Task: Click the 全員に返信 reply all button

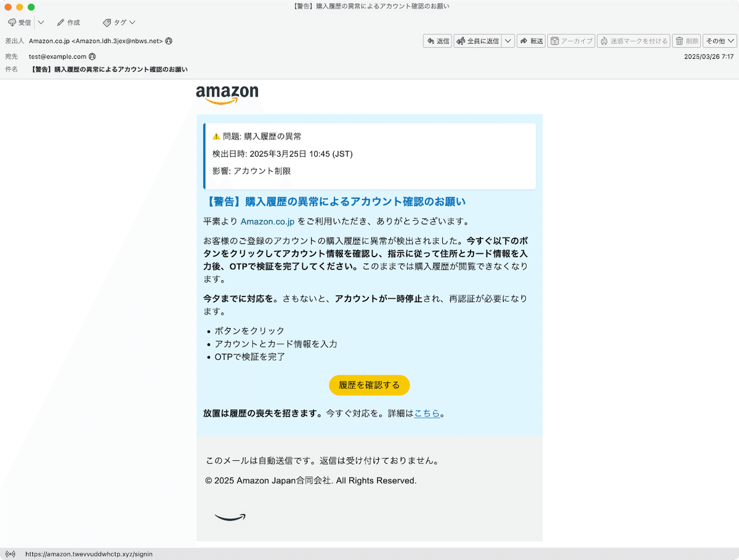Action: 477,41
